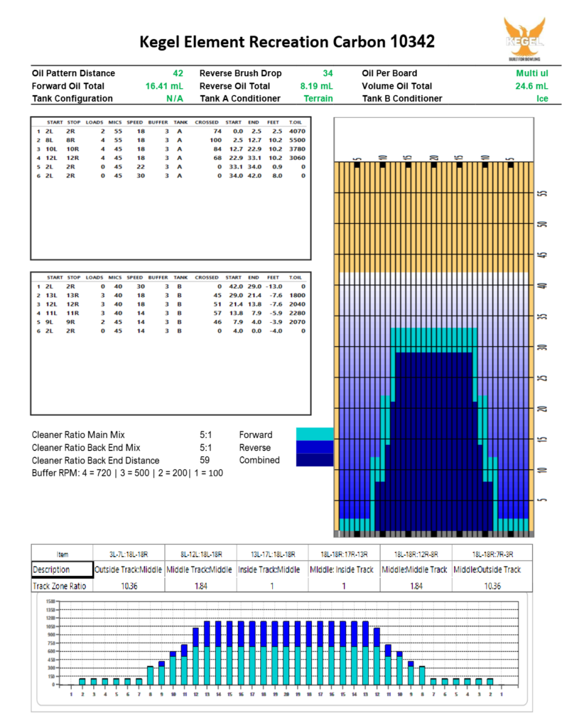Click the blue Reverse legend swatch

tap(313, 447)
